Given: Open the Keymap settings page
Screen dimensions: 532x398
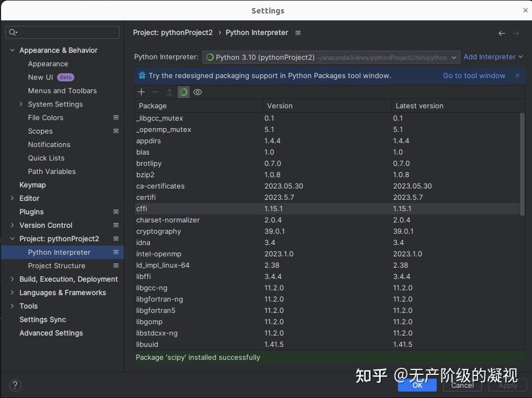Looking at the screenshot, I should point(32,185).
